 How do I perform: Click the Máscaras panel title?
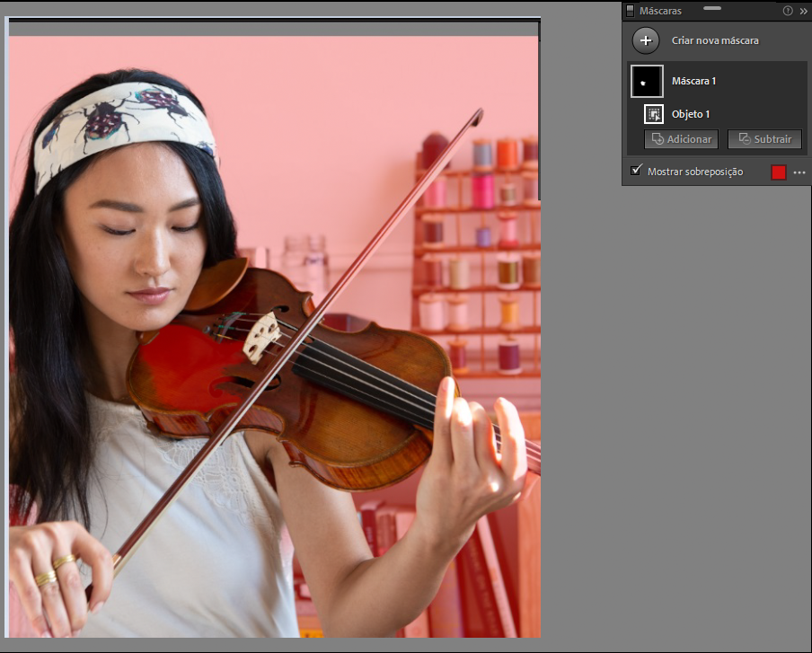click(659, 11)
